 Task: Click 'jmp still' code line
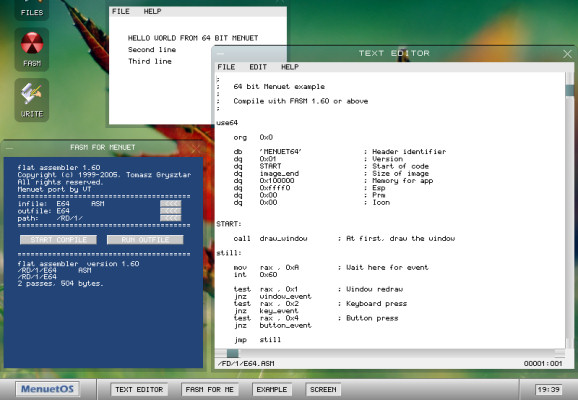coord(257,340)
